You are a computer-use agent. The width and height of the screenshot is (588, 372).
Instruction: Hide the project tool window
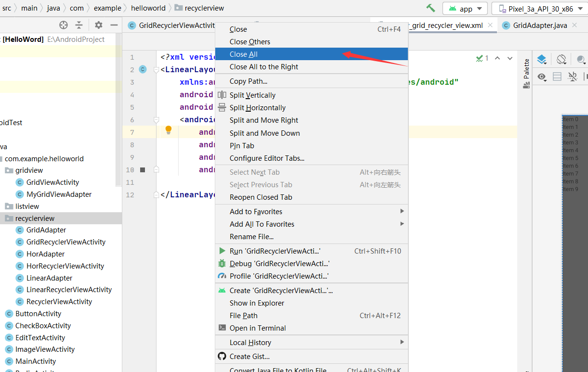point(114,25)
